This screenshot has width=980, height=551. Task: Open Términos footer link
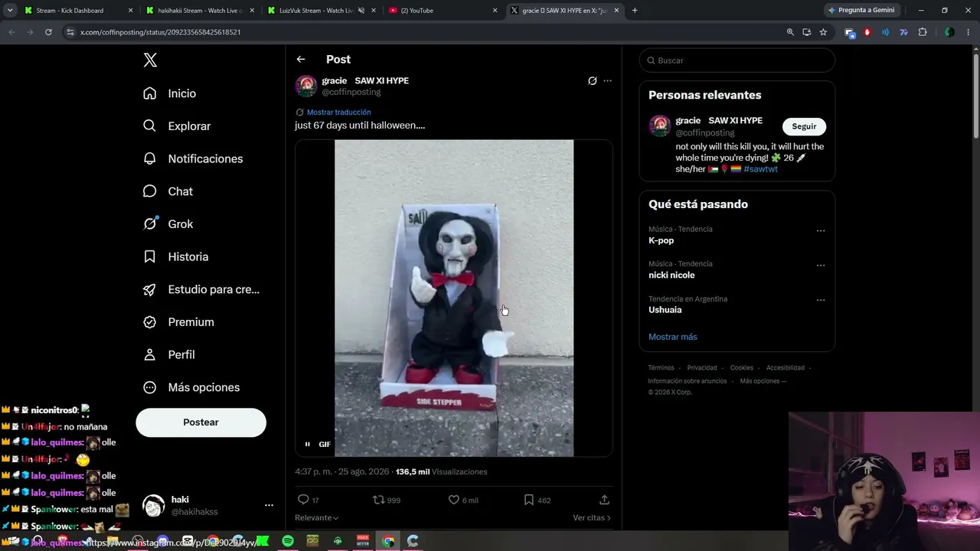click(x=661, y=368)
